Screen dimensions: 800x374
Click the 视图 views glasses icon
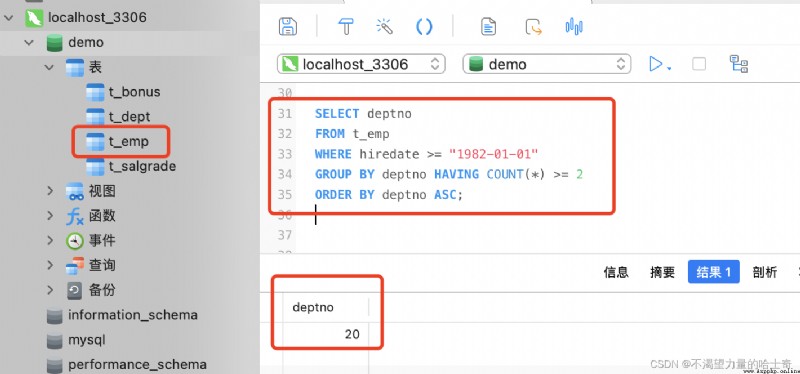coord(75,191)
